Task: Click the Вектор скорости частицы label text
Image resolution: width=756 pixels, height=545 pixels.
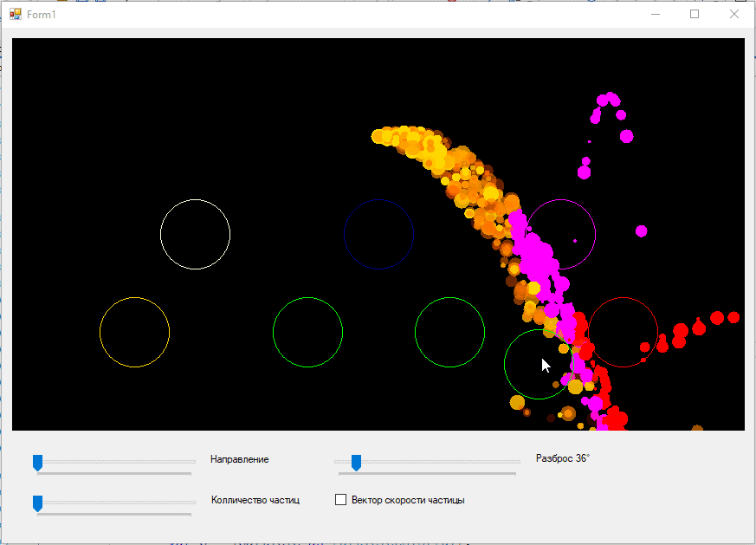Action: 407,500
